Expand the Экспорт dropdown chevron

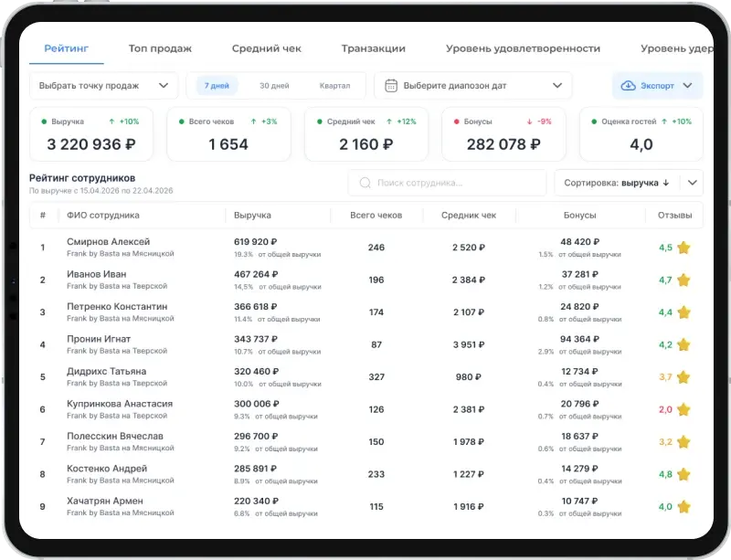688,86
